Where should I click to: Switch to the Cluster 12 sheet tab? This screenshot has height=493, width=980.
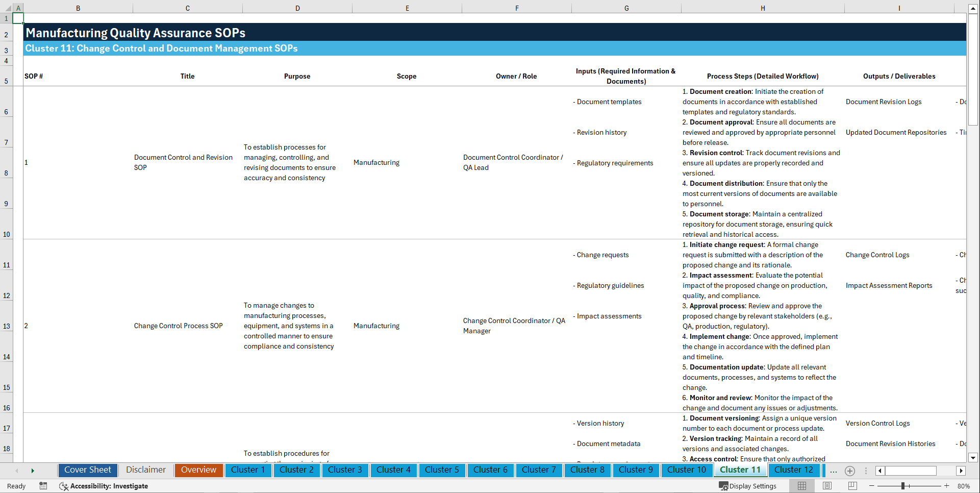click(x=794, y=470)
